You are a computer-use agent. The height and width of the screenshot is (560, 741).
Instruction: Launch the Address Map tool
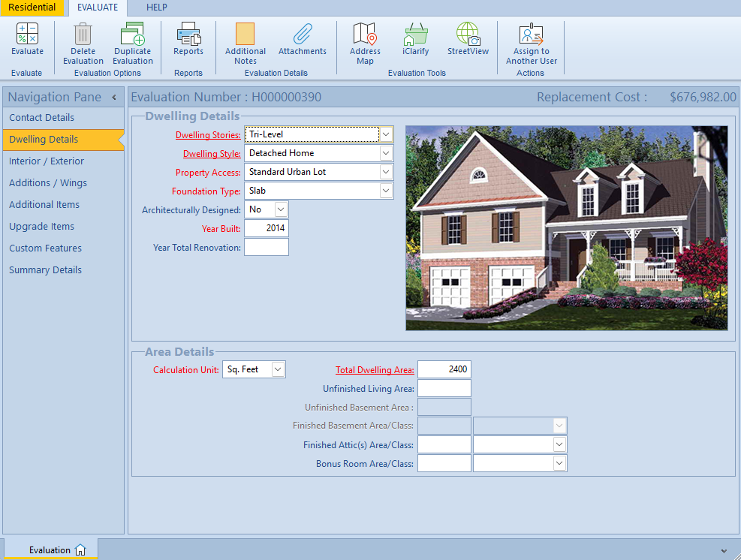(x=365, y=34)
